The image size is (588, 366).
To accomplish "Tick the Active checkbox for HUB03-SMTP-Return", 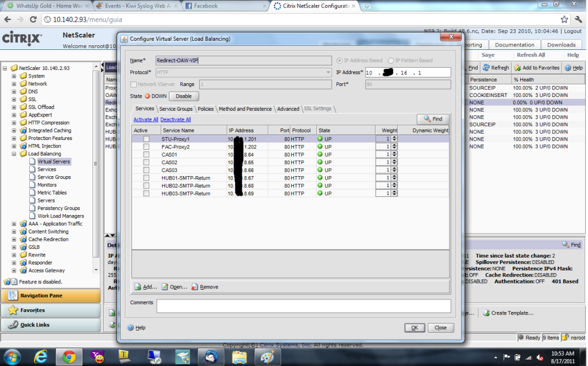I will tap(146, 194).
